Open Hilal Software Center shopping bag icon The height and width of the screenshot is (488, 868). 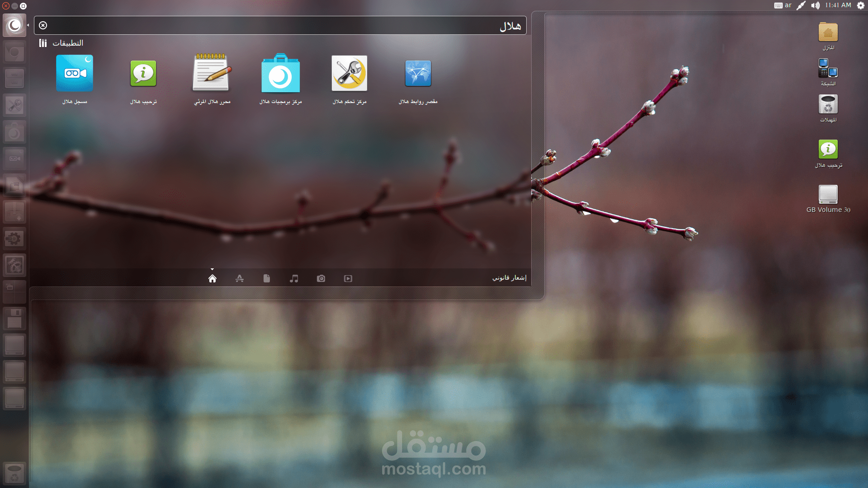[x=280, y=74]
